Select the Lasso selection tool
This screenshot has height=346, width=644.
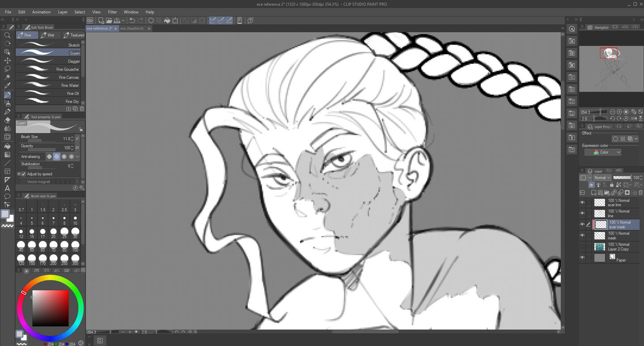7,69
